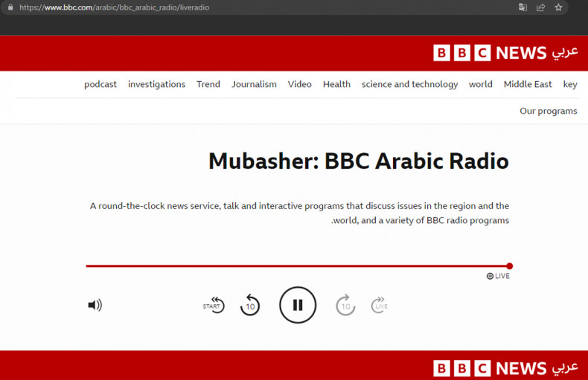This screenshot has height=380, width=588.
Task: View site info via the lock icon
Action: (10, 7)
